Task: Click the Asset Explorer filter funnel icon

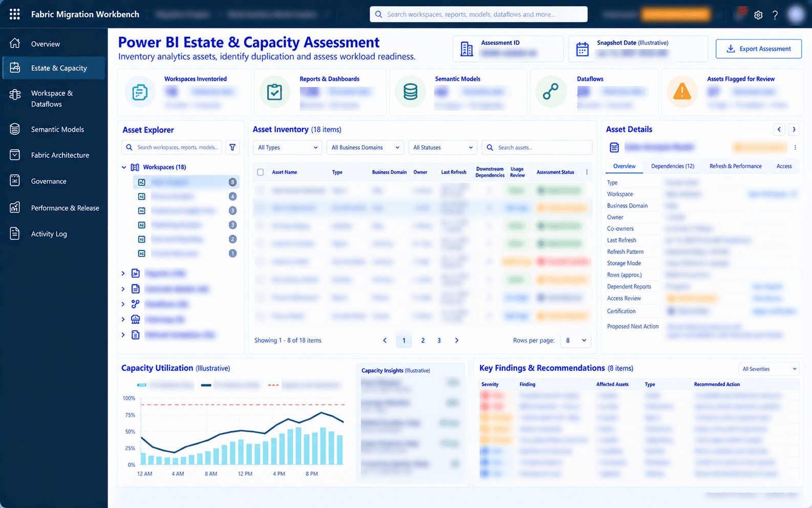Action: click(232, 147)
